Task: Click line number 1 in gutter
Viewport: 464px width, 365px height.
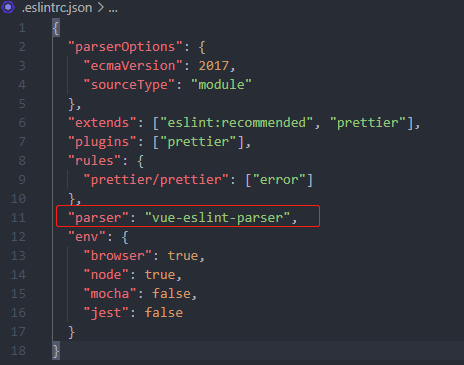Action: pyautogui.click(x=22, y=28)
